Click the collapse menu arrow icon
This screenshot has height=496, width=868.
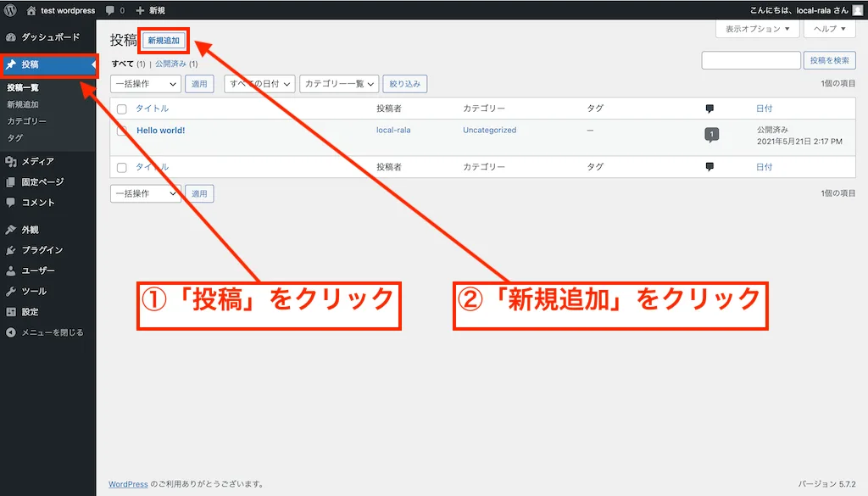coord(10,332)
